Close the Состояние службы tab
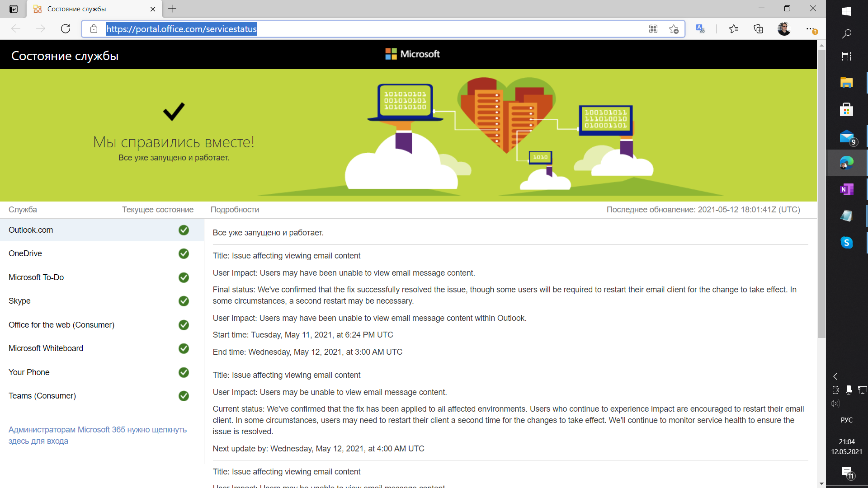868x488 pixels. [153, 9]
